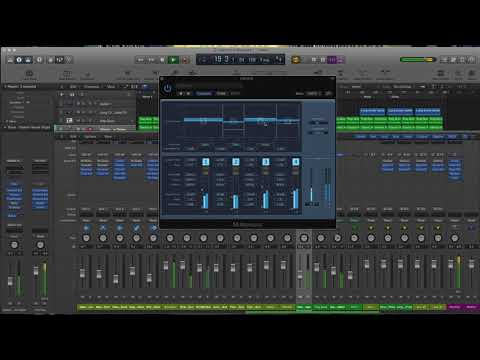
Task: Click the yellow mode button beside LCD
Action: [x=296, y=60]
